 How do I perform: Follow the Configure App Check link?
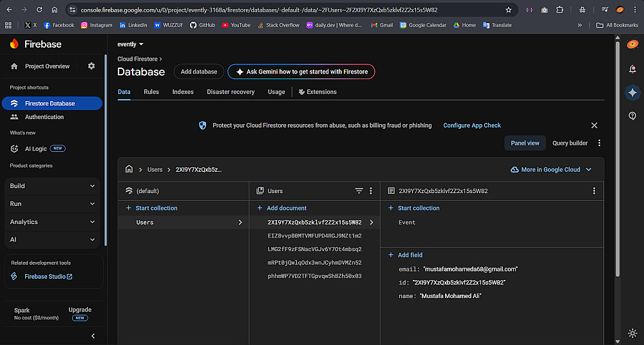[472, 126]
